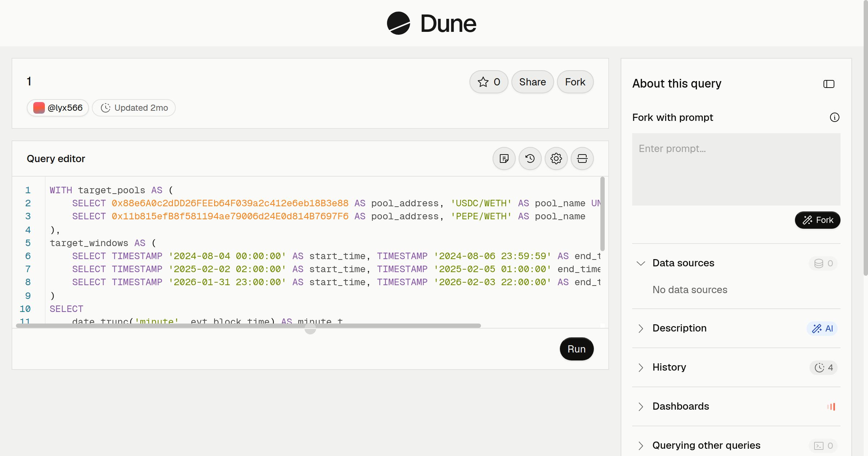Viewport: 868px width, 456px height.
Task: Show info about Fork with prompt
Action: click(x=834, y=117)
